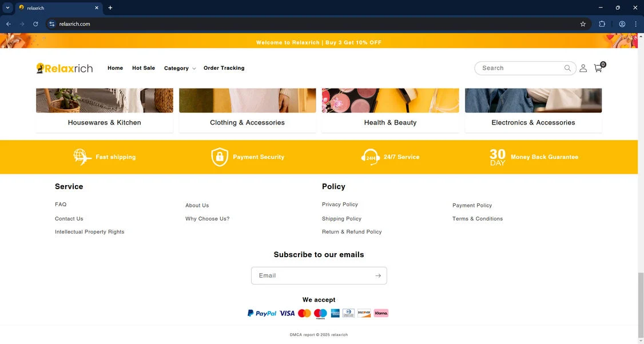Open the account profile icon
Image resolution: width=644 pixels, height=344 pixels.
tap(583, 68)
